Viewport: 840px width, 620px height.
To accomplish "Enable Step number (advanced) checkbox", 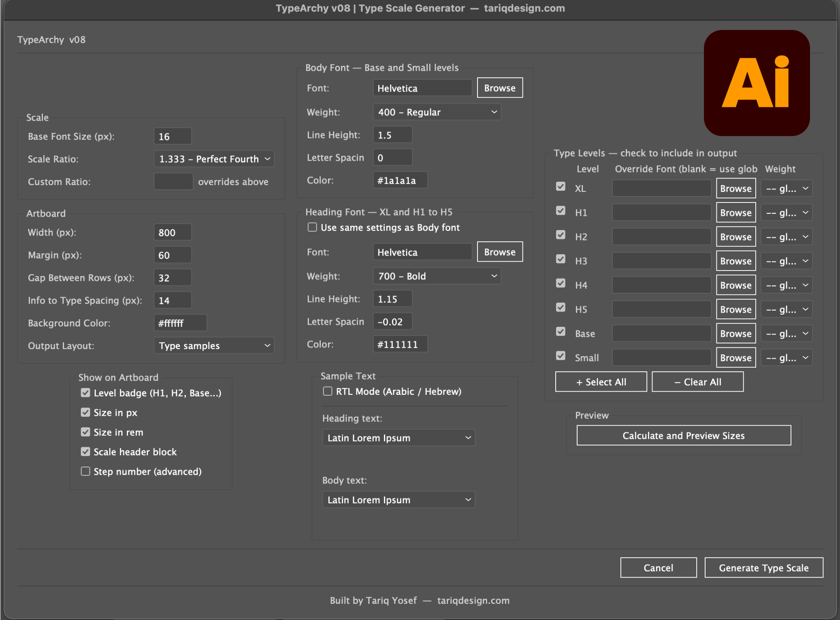I will coord(85,471).
